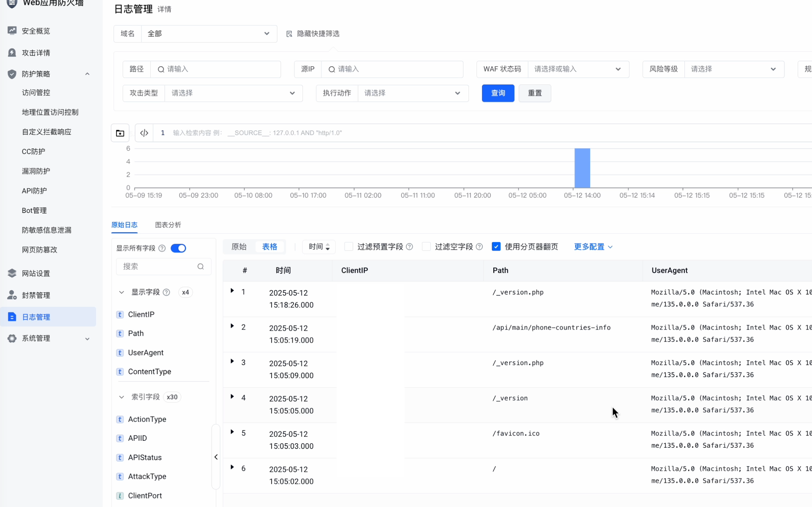The image size is (812, 507).
Task: Open 地理位置访问控制 menu item
Action: pos(50,112)
